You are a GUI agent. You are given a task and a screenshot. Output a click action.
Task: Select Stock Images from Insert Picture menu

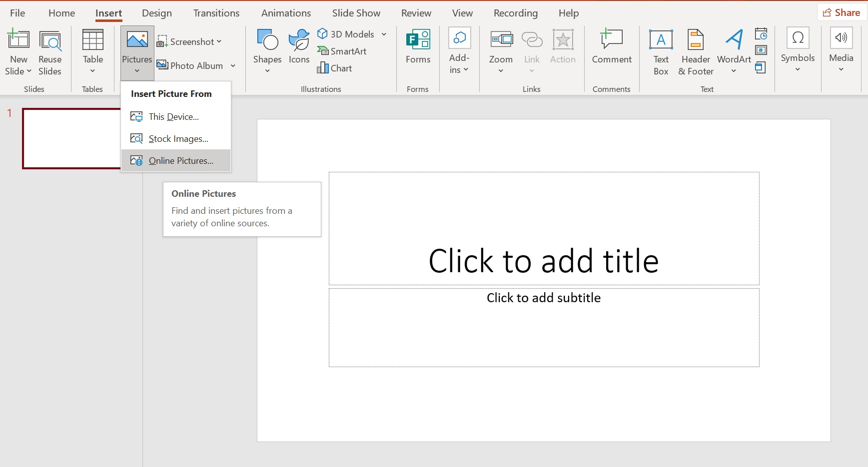tap(178, 138)
